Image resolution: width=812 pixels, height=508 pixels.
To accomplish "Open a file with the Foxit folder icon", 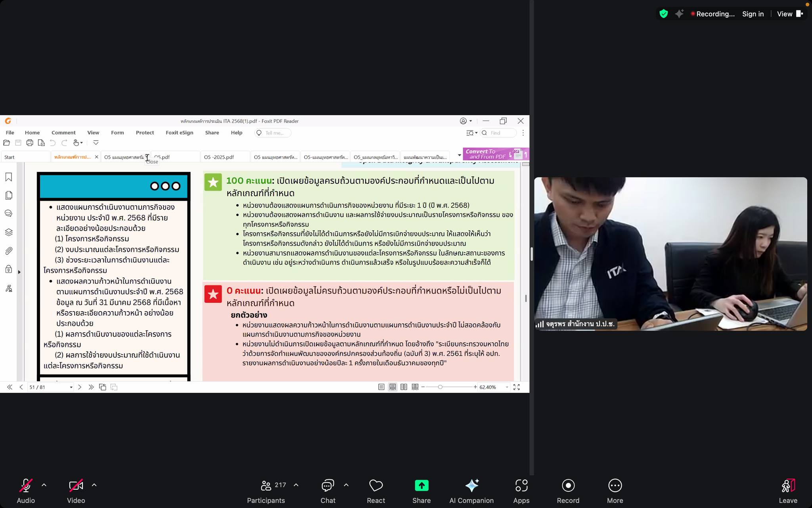I will click(x=6, y=143).
